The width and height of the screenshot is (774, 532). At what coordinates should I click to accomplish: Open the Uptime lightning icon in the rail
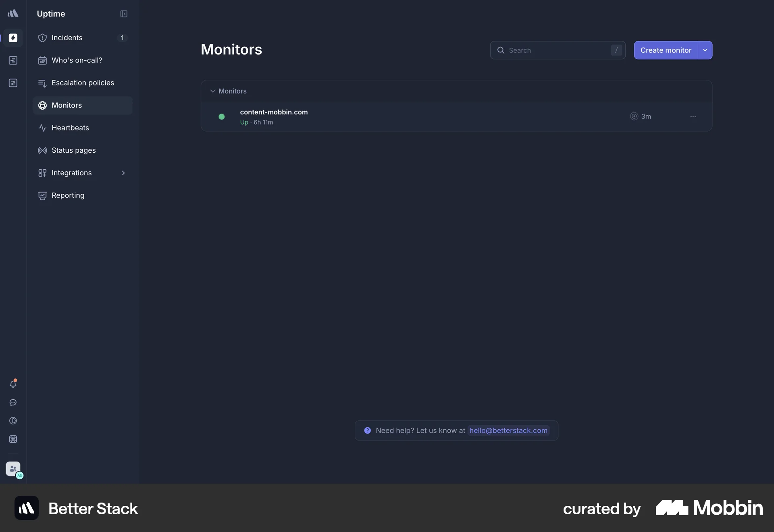13,38
